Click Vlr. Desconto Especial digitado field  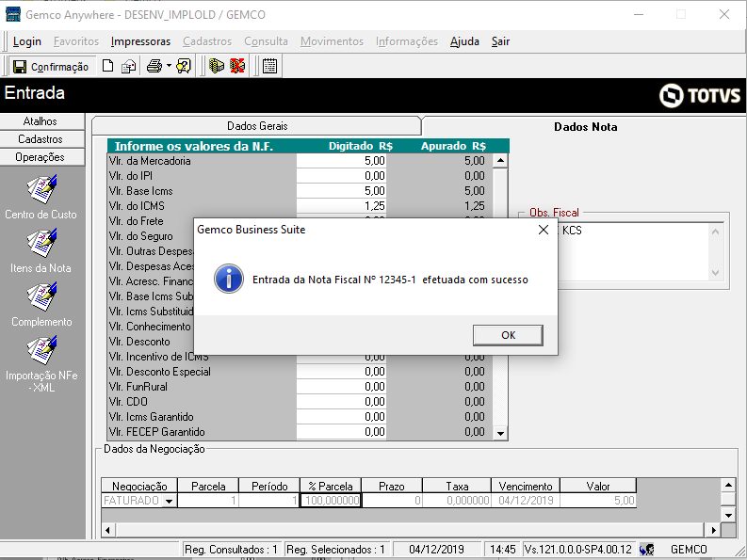tap(341, 372)
